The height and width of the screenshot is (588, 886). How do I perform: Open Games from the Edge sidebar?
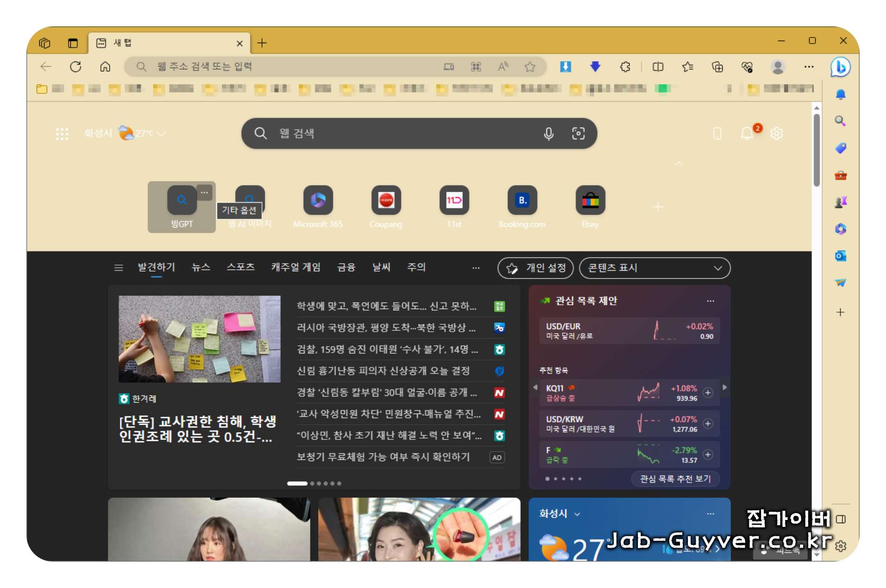click(841, 202)
